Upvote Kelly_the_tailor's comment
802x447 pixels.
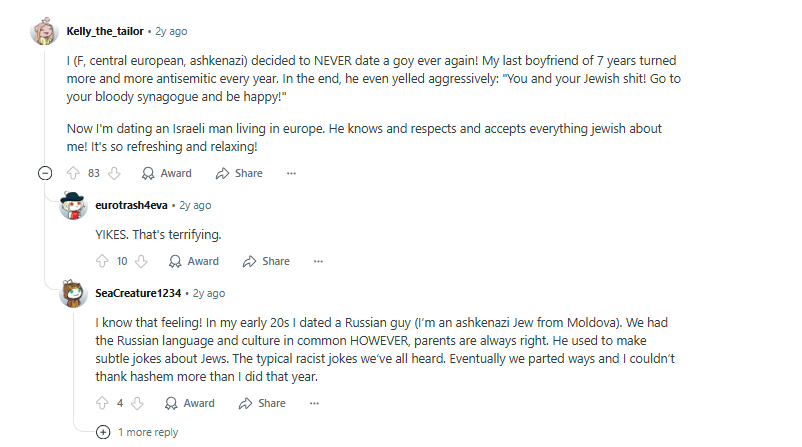(73, 173)
